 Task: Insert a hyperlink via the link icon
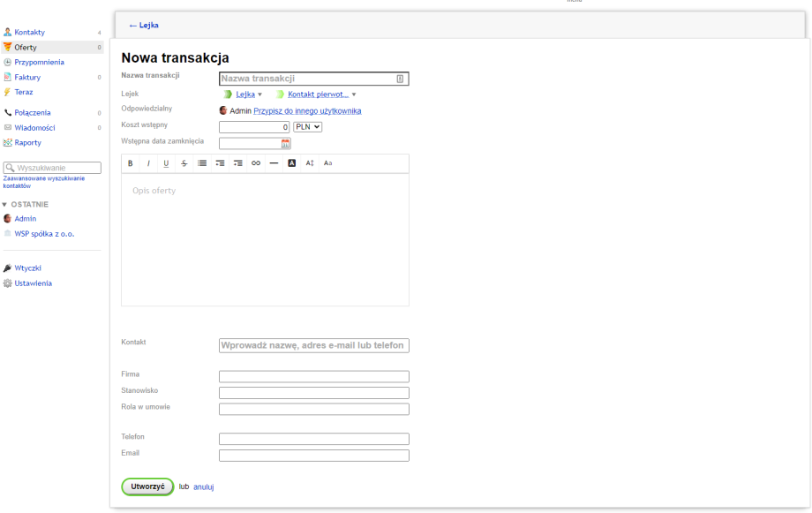(256, 163)
